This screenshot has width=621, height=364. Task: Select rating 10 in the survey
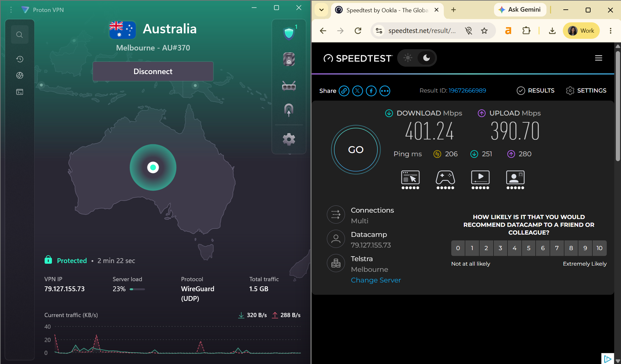click(600, 248)
